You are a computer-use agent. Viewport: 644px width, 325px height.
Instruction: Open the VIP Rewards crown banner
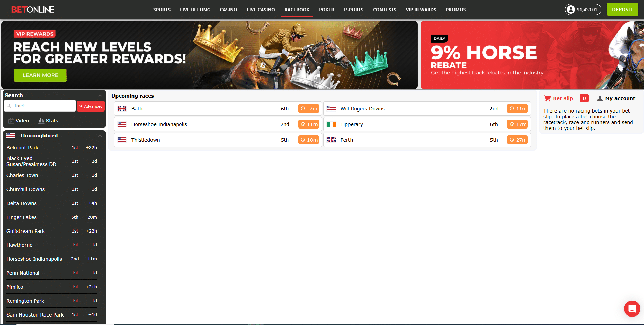click(210, 55)
